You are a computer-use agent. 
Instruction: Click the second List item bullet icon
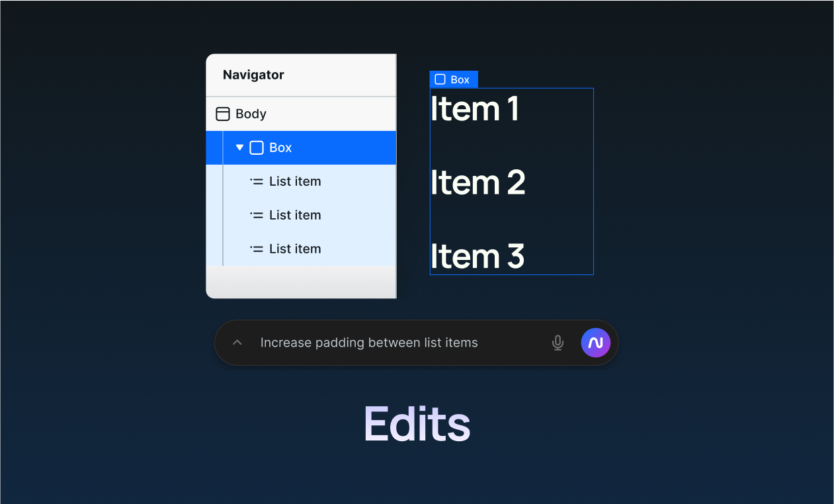click(257, 215)
